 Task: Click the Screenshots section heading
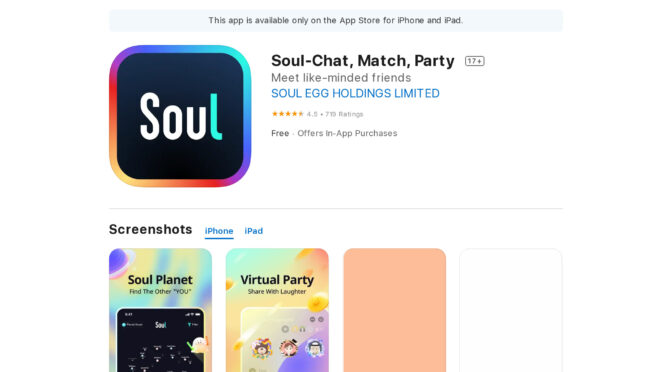pos(150,230)
